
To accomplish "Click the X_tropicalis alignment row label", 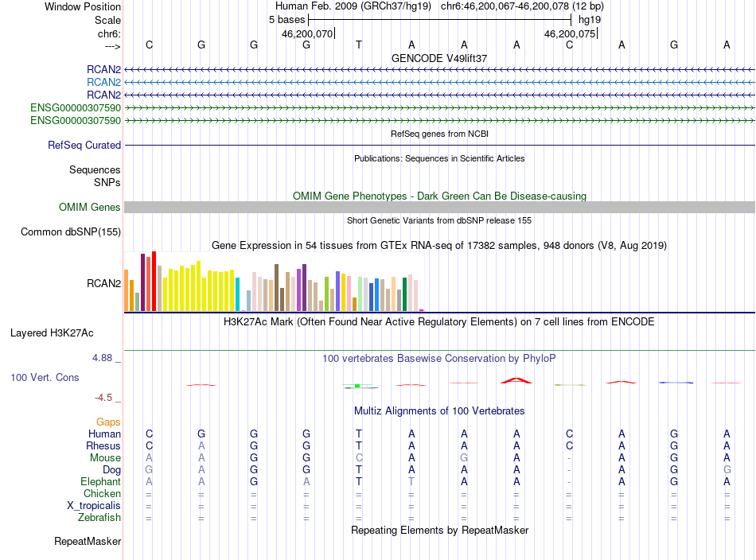I will [94, 506].
